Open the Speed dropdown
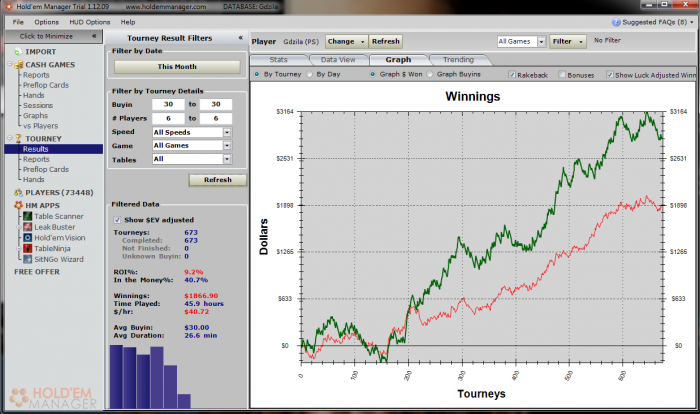The width and height of the screenshot is (700, 414). pyautogui.click(x=227, y=132)
